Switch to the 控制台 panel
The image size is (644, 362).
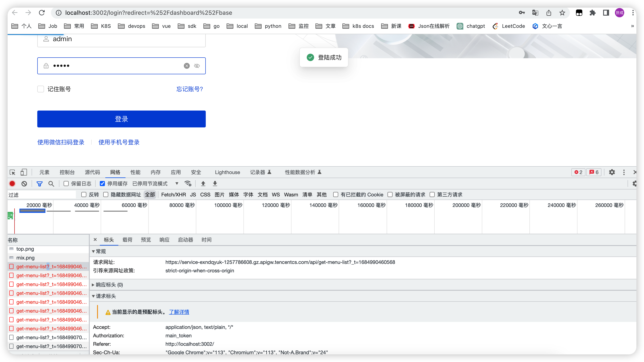[x=67, y=172]
